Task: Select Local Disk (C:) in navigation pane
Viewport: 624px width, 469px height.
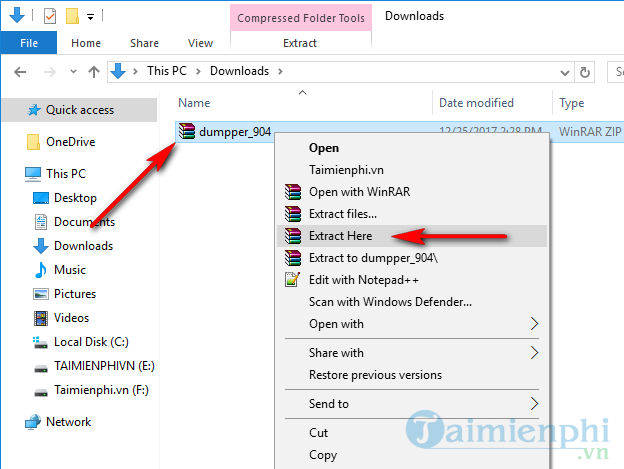Action: click(x=91, y=342)
